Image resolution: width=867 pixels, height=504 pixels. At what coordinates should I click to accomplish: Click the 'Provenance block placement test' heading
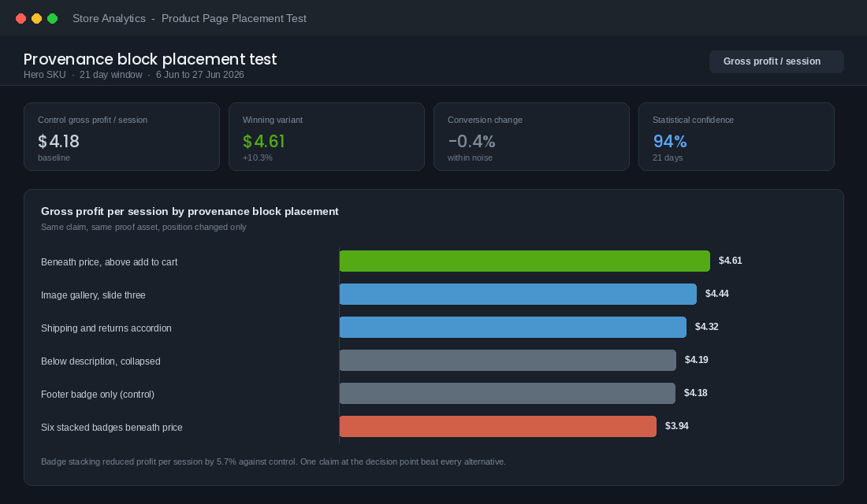pos(150,59)
